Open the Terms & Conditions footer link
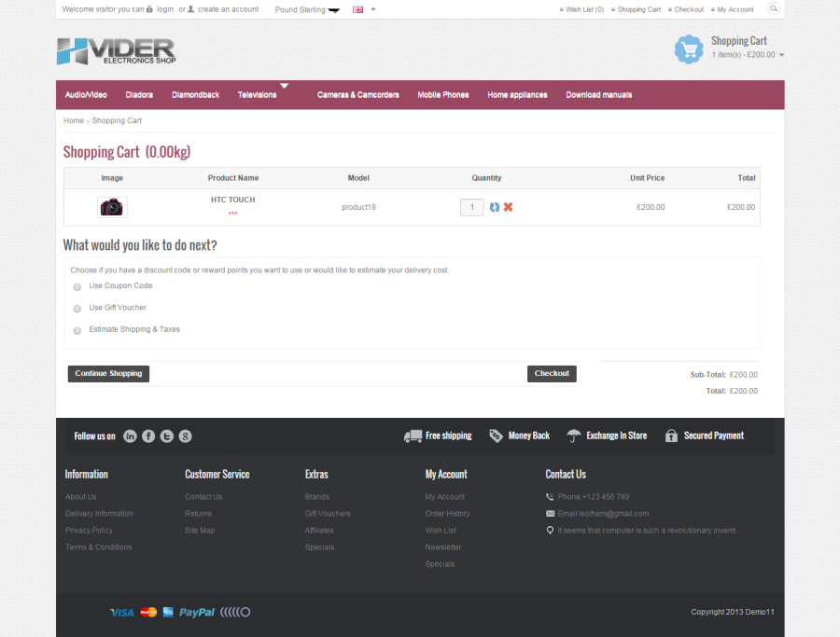Viewport: 840px width, 637px height. [99, 547]
